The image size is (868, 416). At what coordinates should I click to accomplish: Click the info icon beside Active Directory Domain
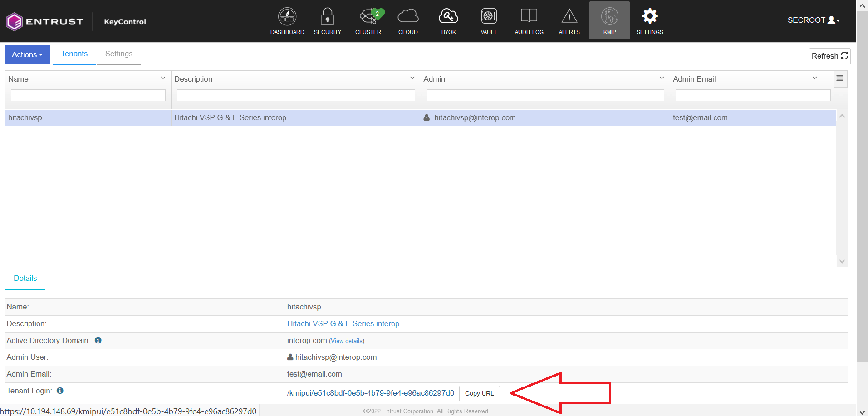click(x=98, y=340)
